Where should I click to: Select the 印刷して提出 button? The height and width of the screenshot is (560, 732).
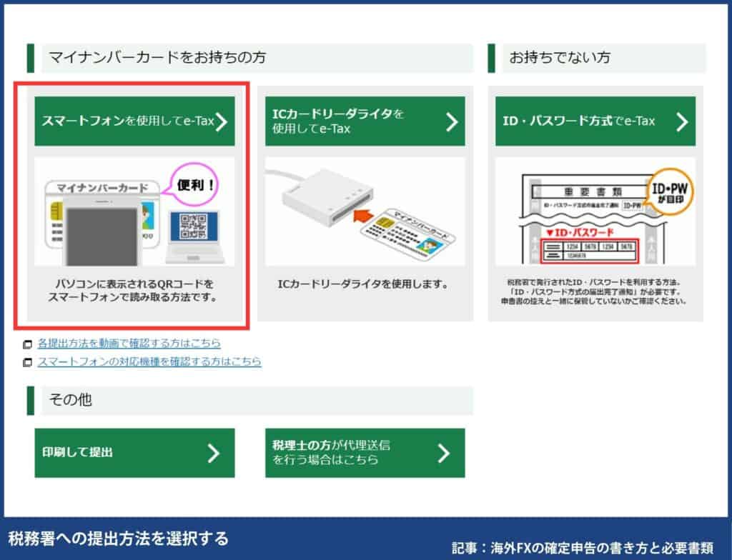click(134, 453)
